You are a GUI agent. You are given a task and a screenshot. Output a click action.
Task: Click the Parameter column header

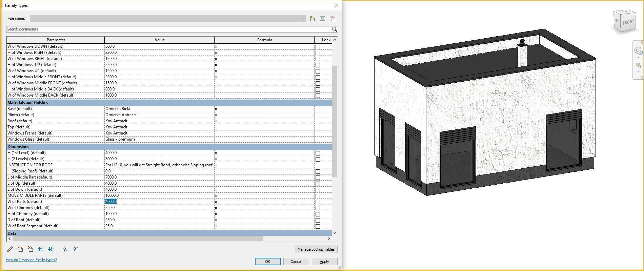56,40
